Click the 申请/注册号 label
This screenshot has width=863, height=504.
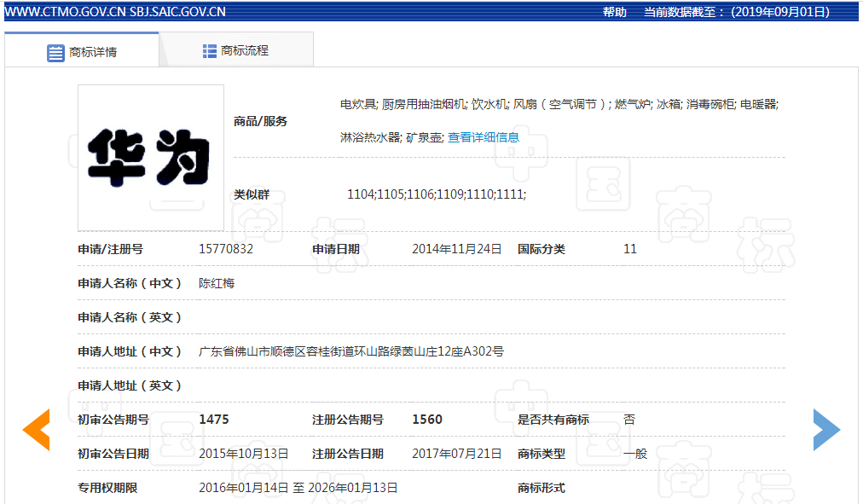(111, 249)
